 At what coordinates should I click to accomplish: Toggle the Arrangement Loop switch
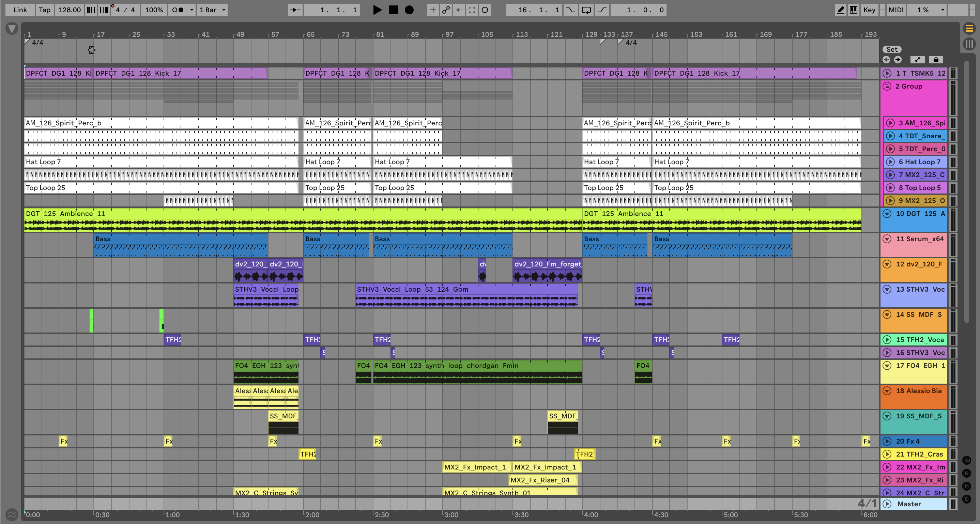(586, 10)
